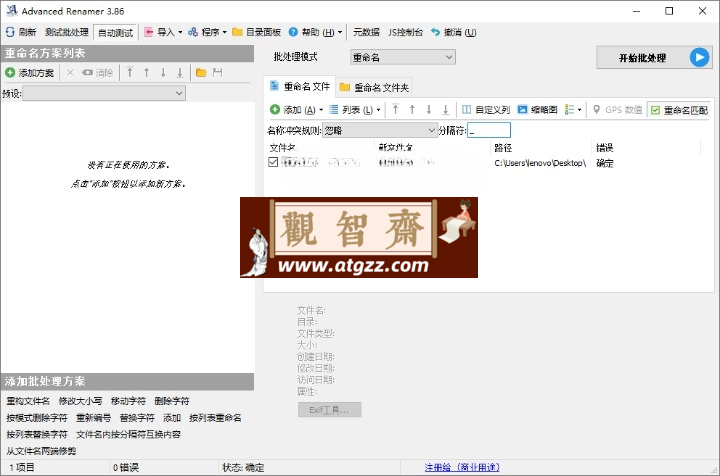Add the 添加 method in batch list
720x476 pixels.
(x=172, y=418)
